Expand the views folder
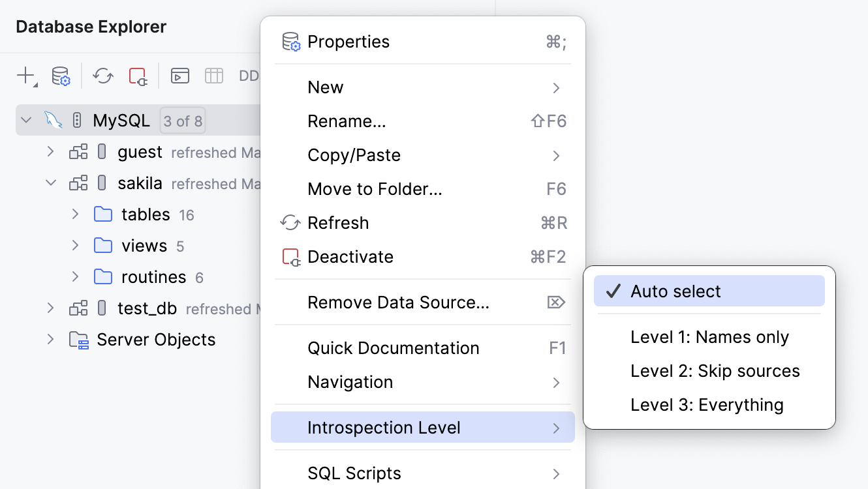The height and width of the screenshot is (489, 868). [75, 246]
